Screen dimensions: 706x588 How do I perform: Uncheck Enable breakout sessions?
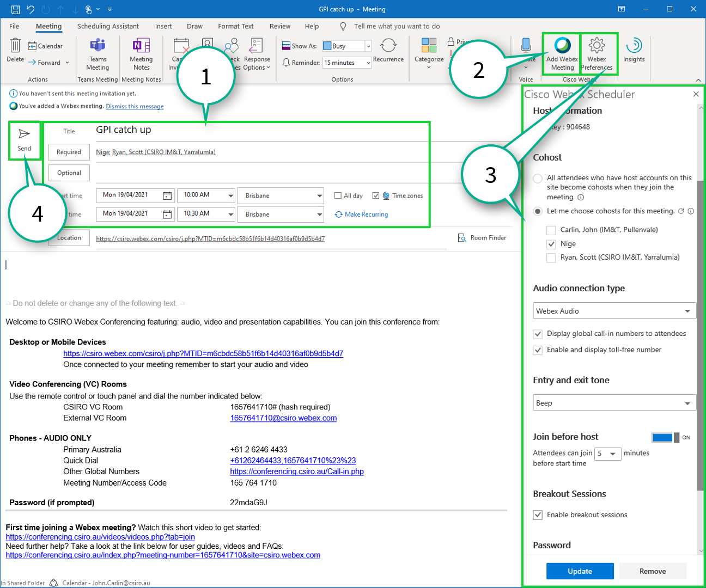(538, 515)
